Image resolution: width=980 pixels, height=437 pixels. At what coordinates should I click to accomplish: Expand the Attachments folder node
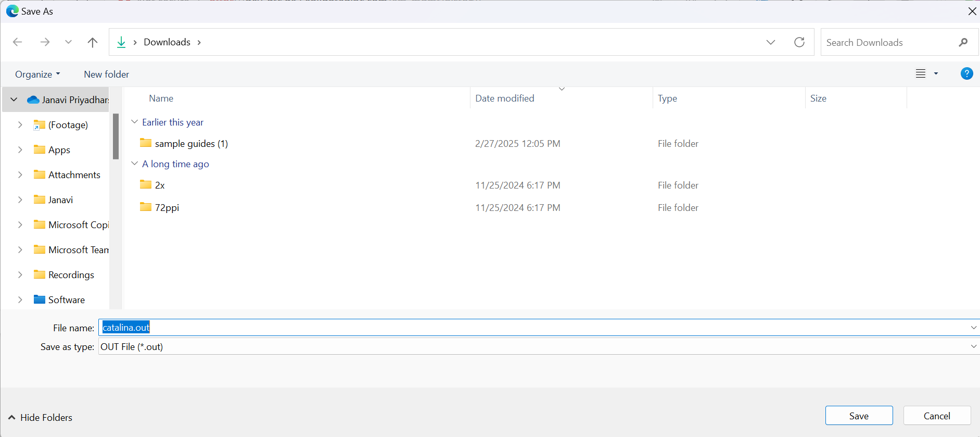click(x=20, y=175)
